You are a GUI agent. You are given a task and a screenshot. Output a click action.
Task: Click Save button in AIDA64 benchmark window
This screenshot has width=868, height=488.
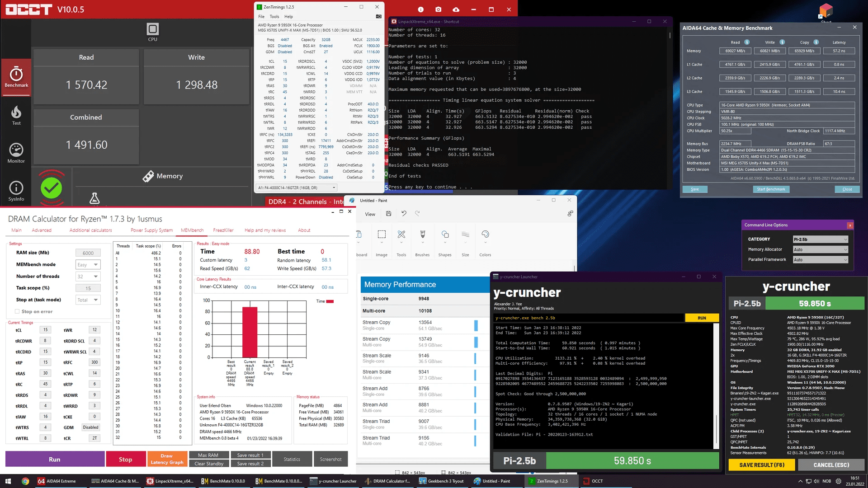695,189
